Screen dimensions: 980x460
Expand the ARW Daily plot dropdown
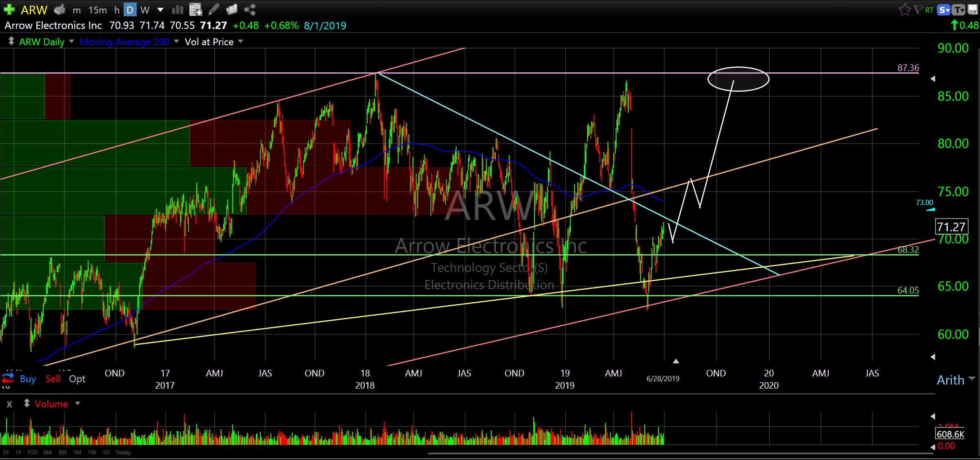(x=72, y=42)
